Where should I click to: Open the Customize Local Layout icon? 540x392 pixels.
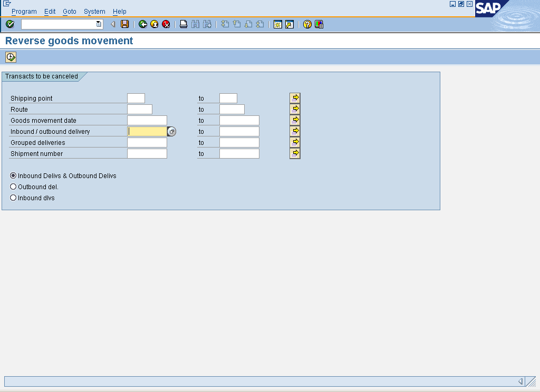(x=319, y=24)
